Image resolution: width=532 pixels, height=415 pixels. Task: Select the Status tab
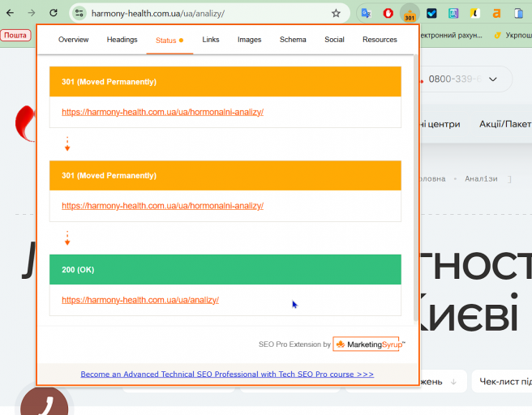pos(169,41)
